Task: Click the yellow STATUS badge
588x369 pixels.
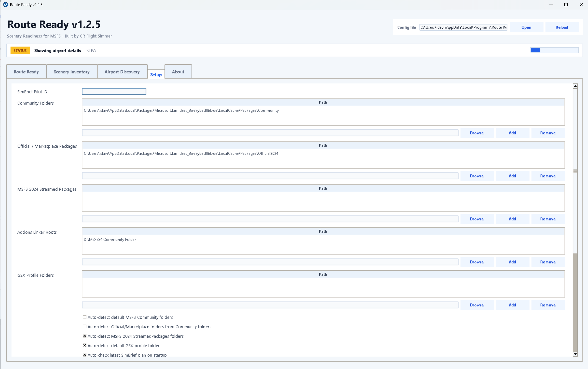Action: pyautogui.click(x=20, y=50)
